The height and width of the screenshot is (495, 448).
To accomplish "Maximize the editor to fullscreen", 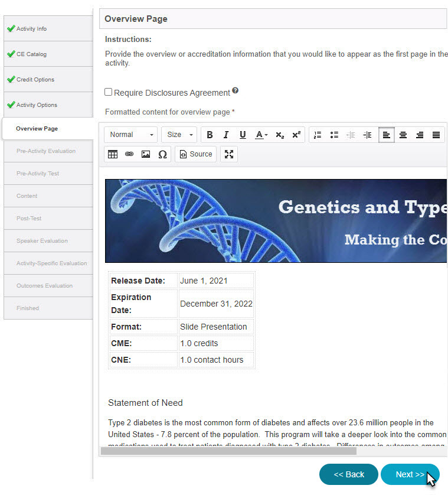I will 229,154.
